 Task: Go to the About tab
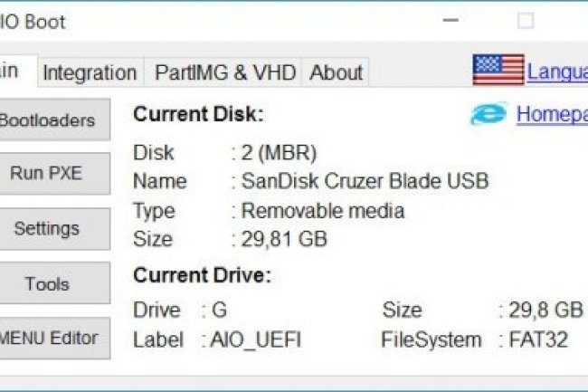336,72
